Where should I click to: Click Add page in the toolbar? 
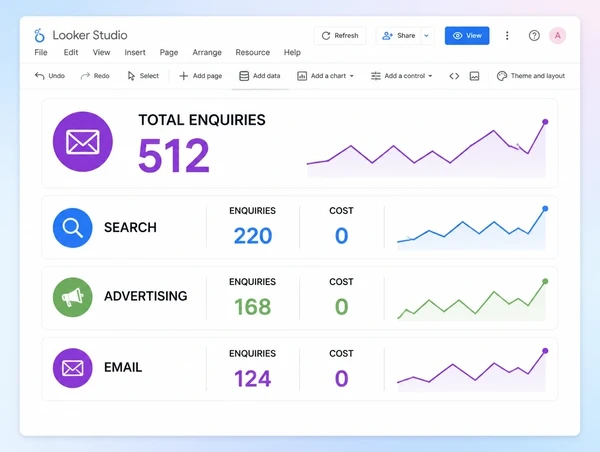[x=201, y=76]
